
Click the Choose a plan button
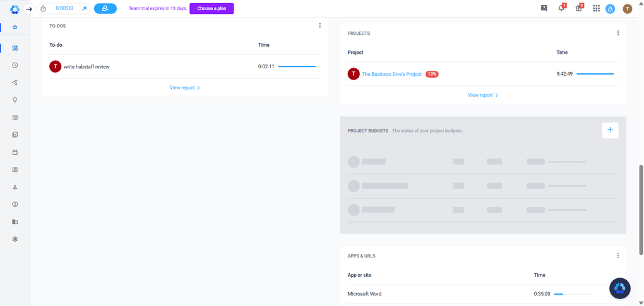click(x=212, y=8)
